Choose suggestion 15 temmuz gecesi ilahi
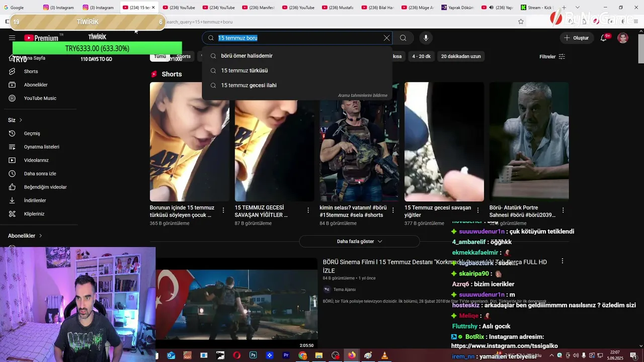 click(297, 85)
